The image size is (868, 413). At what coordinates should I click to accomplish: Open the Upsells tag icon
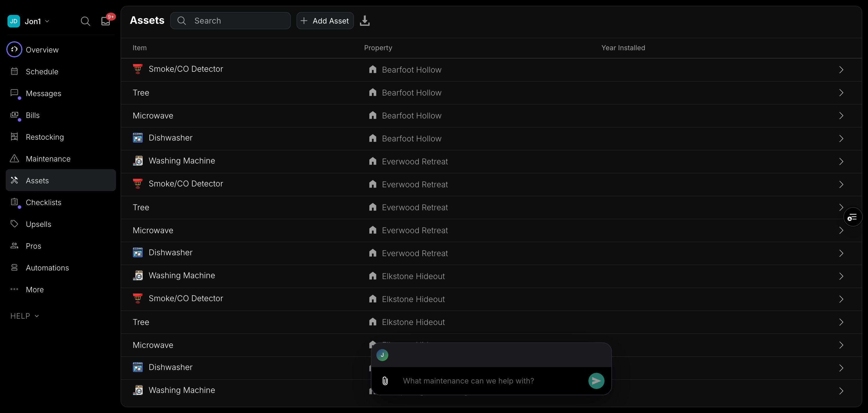14,223
